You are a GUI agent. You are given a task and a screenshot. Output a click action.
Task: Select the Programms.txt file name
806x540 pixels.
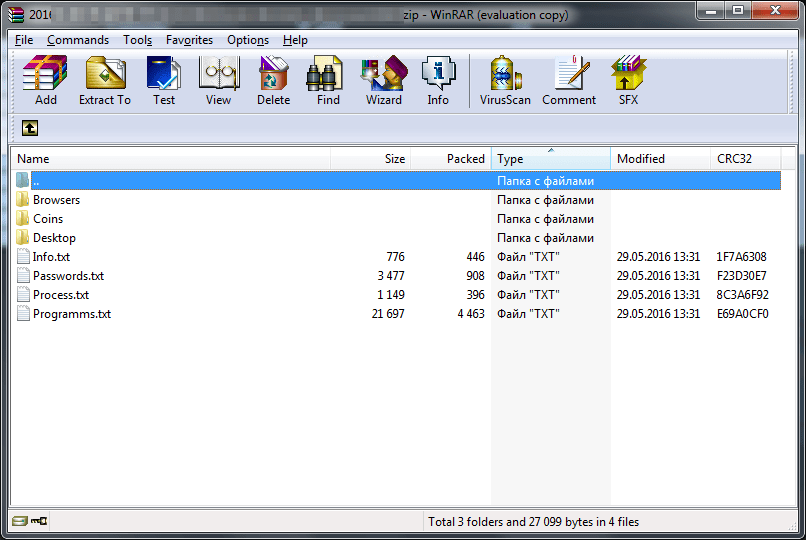pyautogui.click(x=72, y=314)
